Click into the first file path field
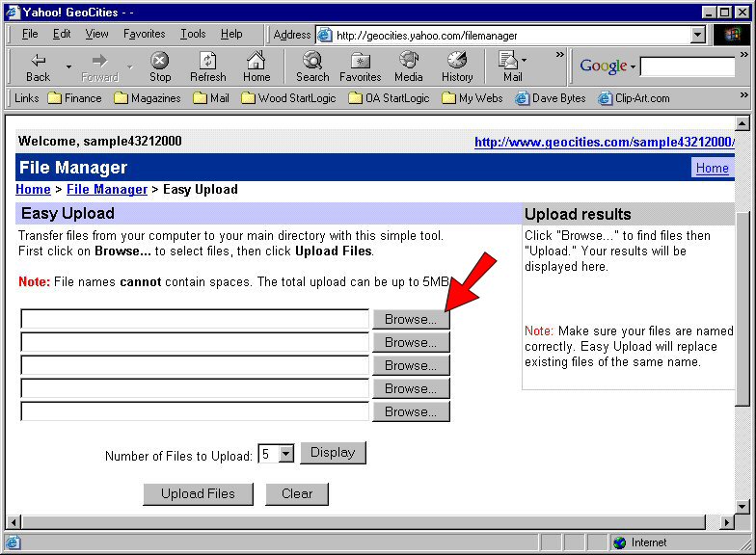 point(195,320)
